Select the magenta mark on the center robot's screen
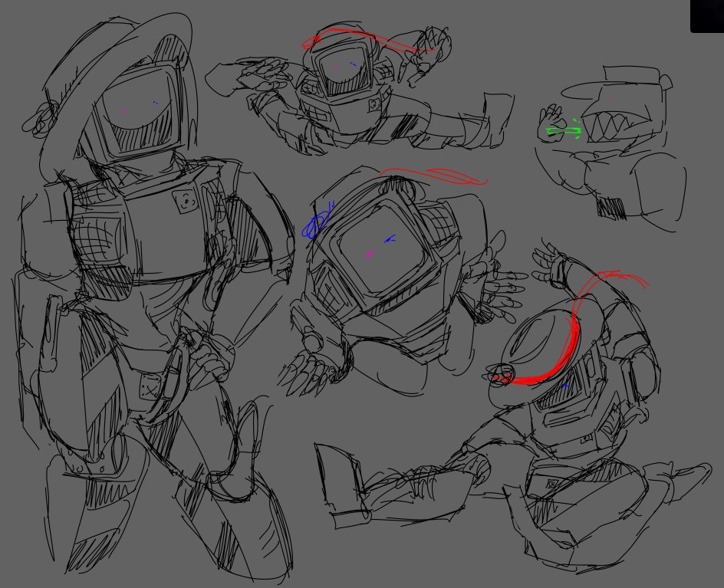Screen dimensions: 724x588 (370, 253)
